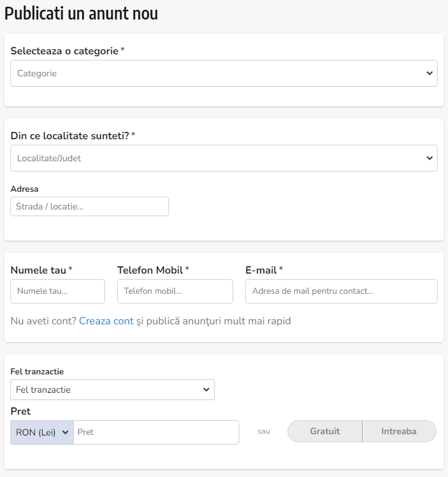This screenshot has width=448, height=477.
Task: Click the Telefon mobil input field
Action: (175, 291)
